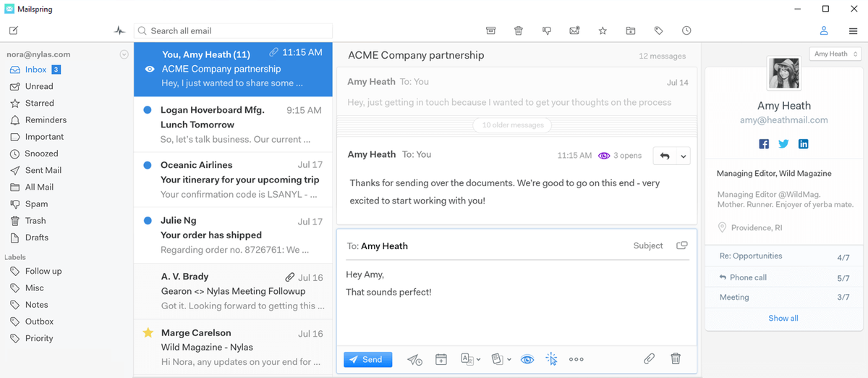Open more composer options (three dots)

click(x=576, y=359)
